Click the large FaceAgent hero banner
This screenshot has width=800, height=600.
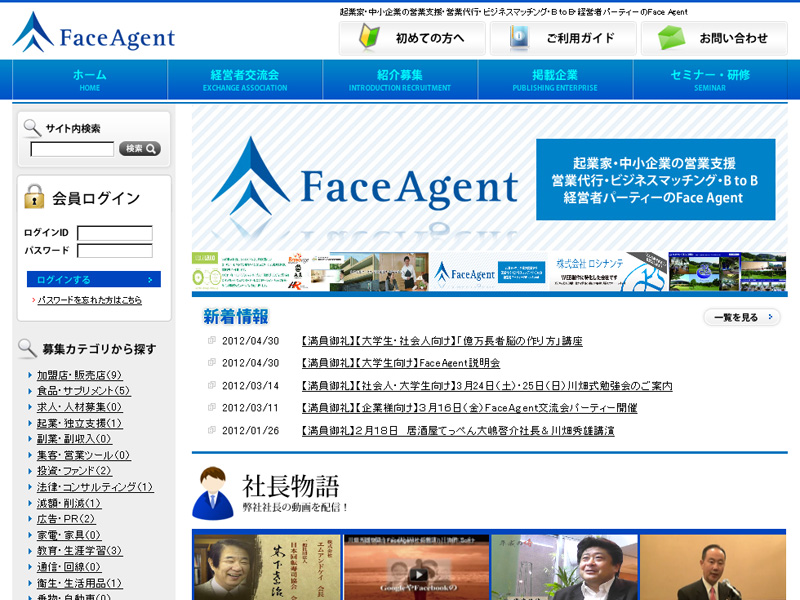pos(490,178)
